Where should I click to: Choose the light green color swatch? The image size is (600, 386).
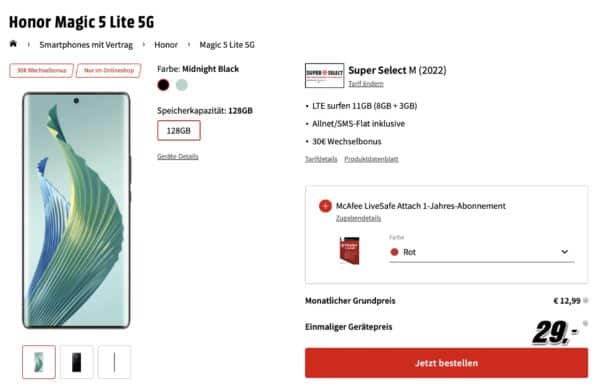tap(182, 85)
